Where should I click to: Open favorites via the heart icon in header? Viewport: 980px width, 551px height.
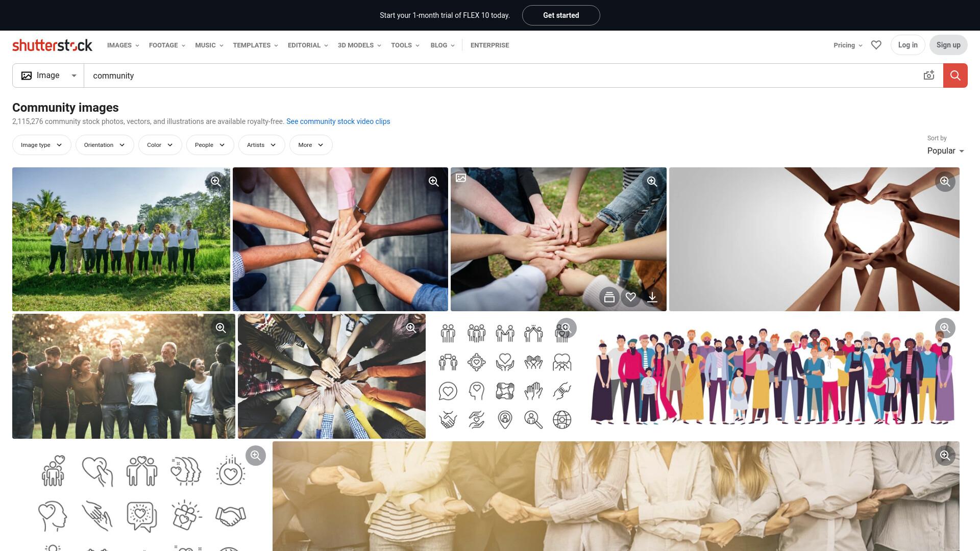point(876,45)
